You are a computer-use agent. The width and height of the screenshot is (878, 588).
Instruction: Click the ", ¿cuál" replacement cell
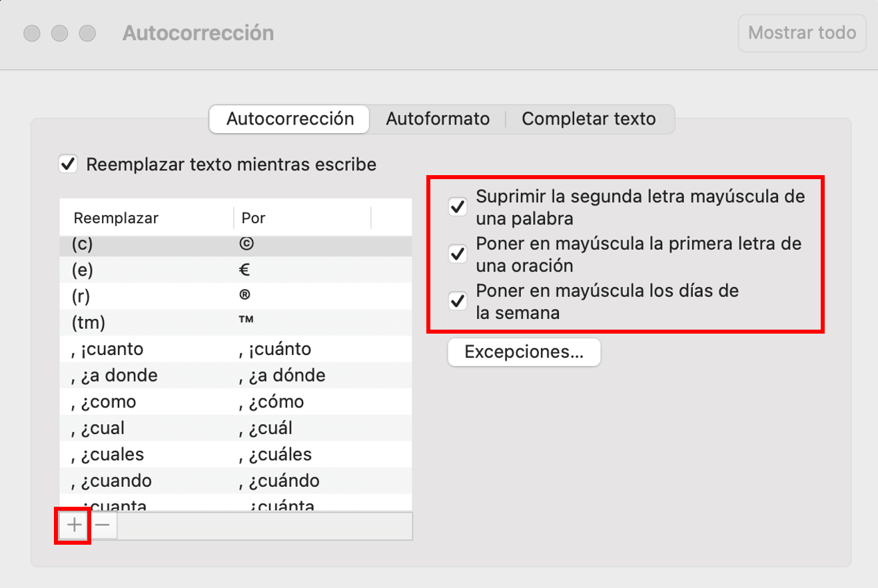coord(266,428)
